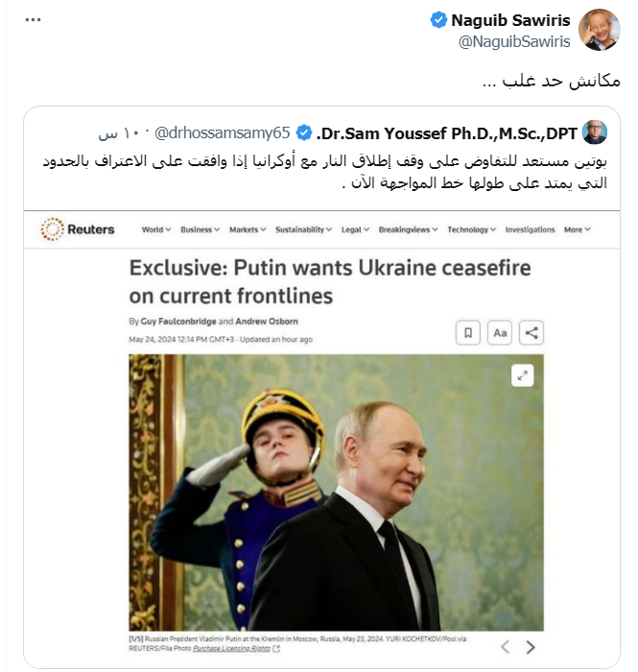Select the Investigations nav item
638x672 pixels.
(530, 229)
